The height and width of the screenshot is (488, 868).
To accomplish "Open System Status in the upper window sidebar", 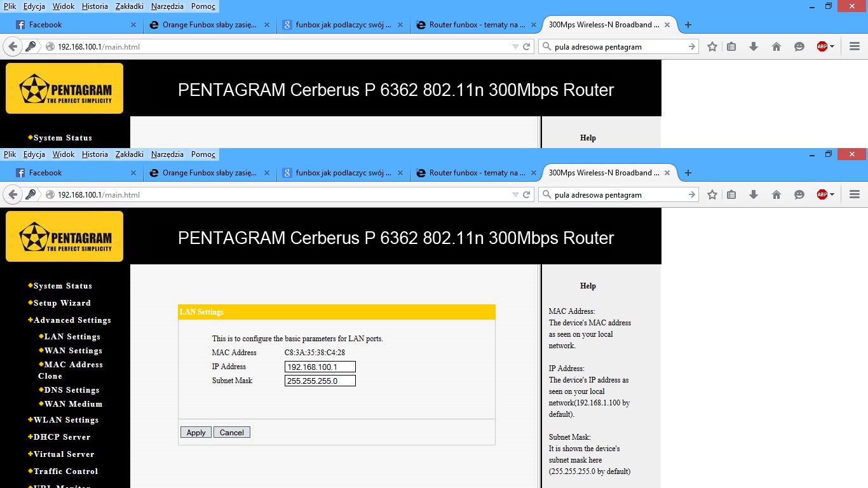I will click(60, 138).
